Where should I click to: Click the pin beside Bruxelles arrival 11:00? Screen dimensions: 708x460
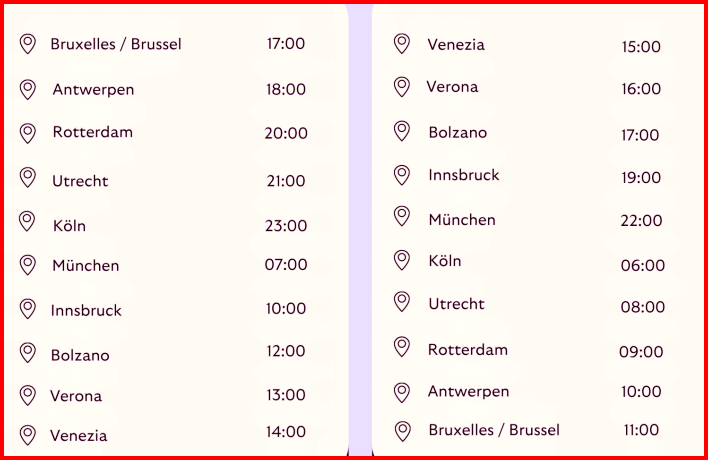click(403, 431)
